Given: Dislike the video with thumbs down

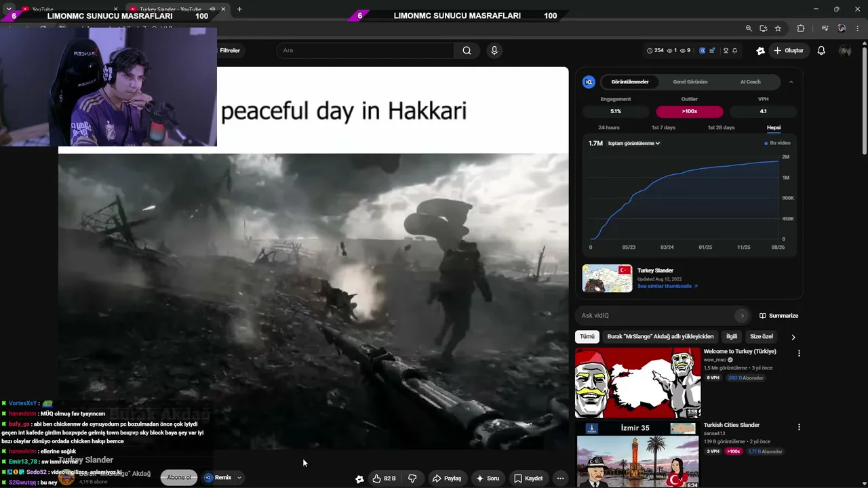Looking at the screenshot, I should coord(412,478).
